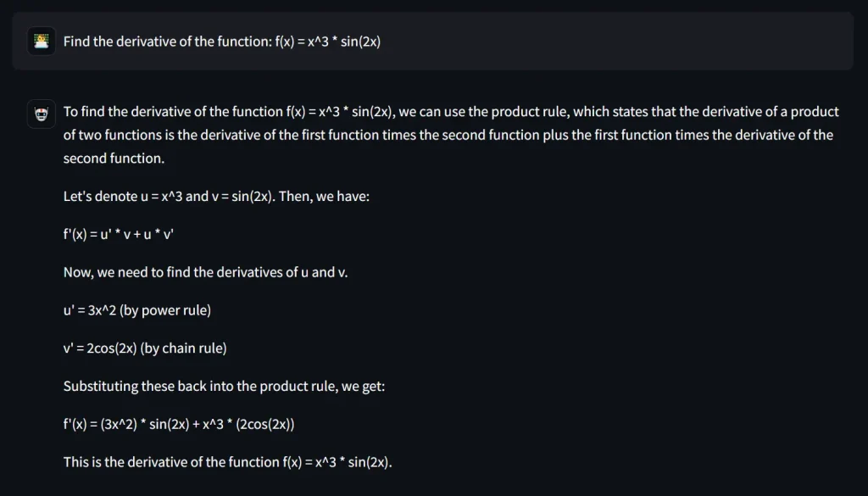Image resolution: width=868 pixels, height=496 pixels.
Task: Click the "(by power rule)" note
Action: 165,310
